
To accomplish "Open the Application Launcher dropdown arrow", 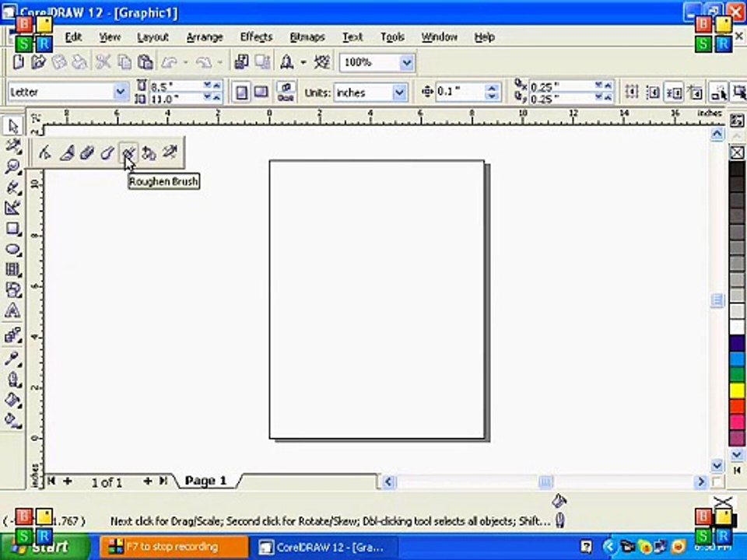I will tap(303, 62).
